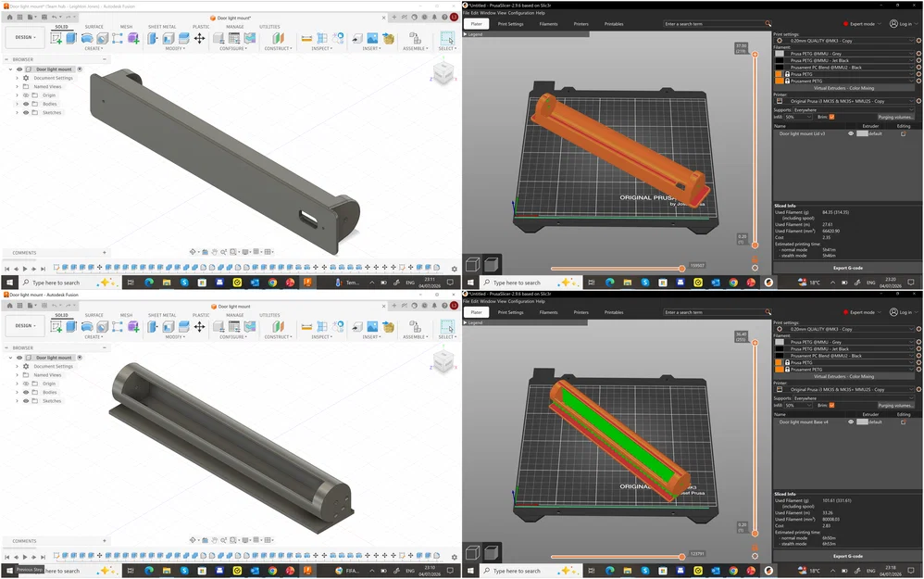Click the Insert image icon in lid-model Fusion
The height and width of the screenshot is (579, 924).
click(x=372, y=38)
